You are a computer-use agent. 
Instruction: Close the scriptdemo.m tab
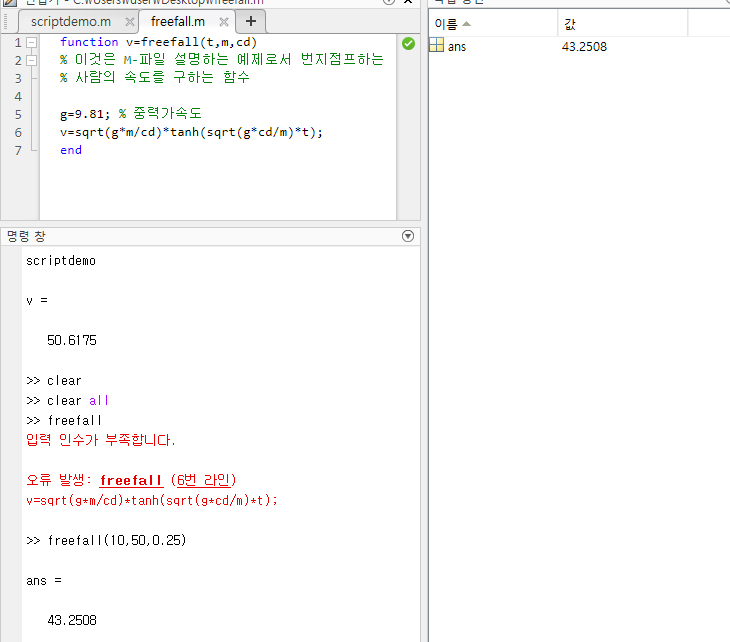click(x=130, y=22)
